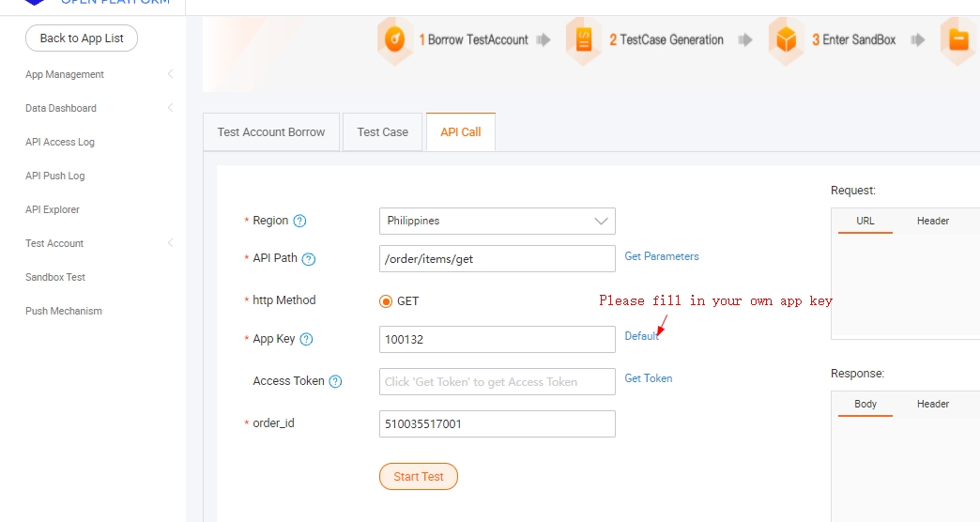The height and width of the screenshot is (522, 980).
Task: Click the help icon beside API Path
Action: click(308, 259)
